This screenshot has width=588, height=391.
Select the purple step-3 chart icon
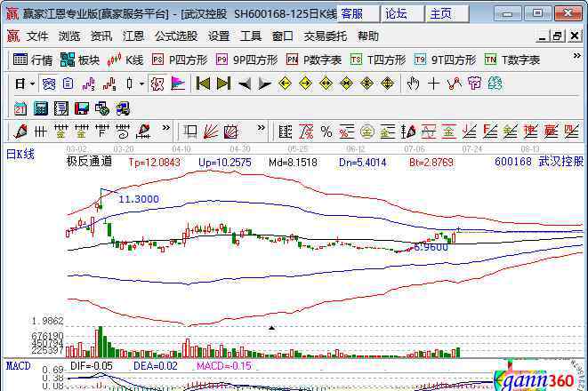88,84
